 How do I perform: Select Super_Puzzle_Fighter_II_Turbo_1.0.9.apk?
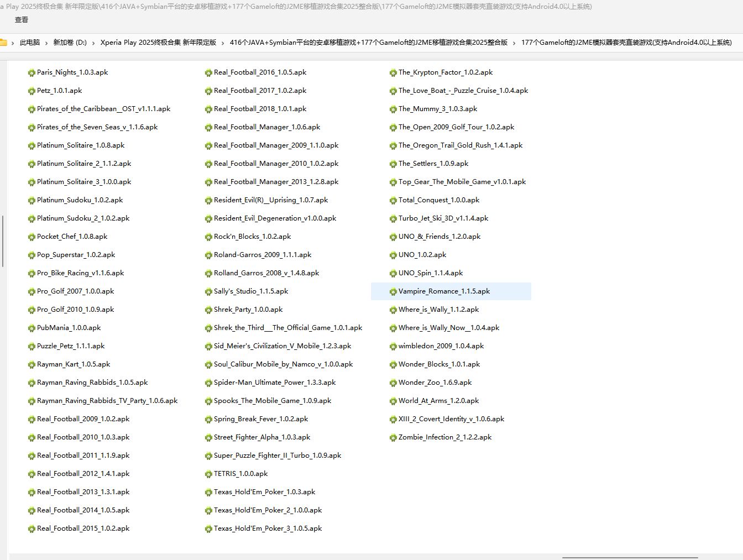point(273,456)
